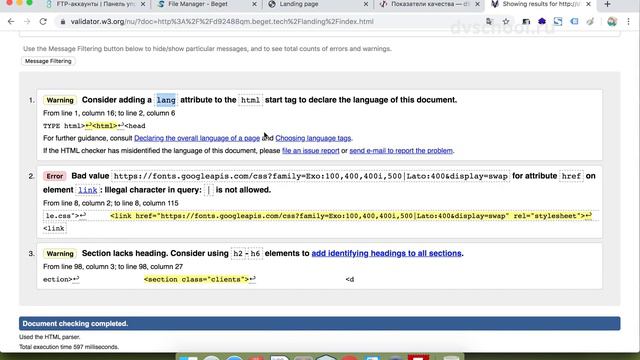Click the Document checking completed banner
The image size is (640, 360).
pyautogui.click(x=320, y=324)
